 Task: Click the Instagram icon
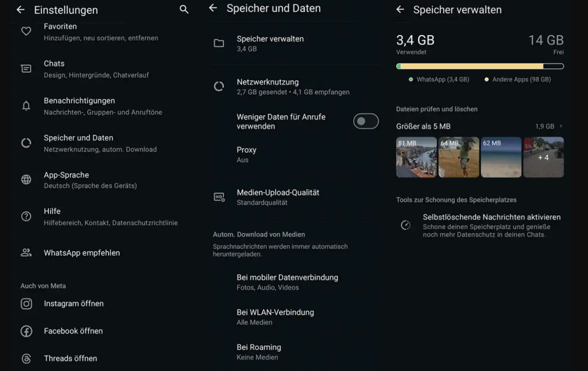click(x=26, y=303)
